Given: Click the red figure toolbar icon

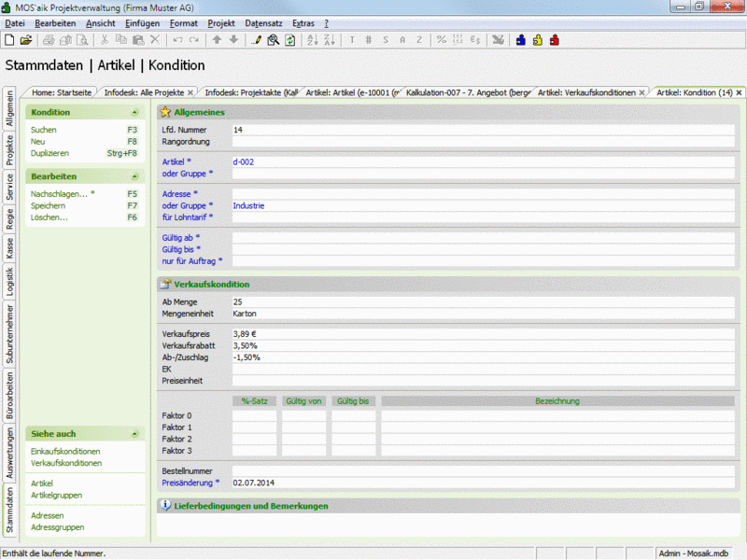Looking at the screenshot, I should point(555,40).
